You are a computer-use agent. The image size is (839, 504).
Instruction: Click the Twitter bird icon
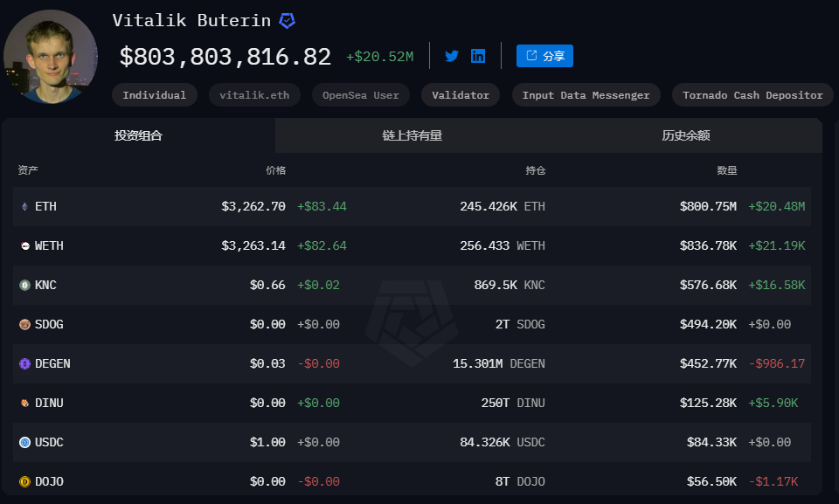pos(452,56)
